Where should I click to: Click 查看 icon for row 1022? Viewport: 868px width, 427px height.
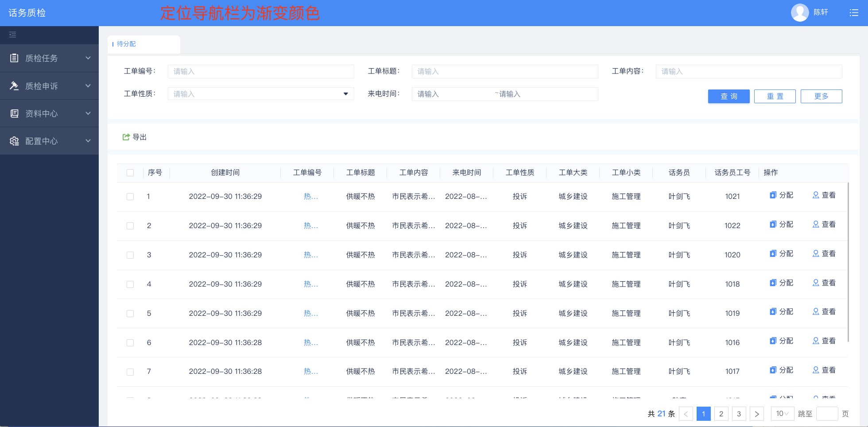(816, 224)
